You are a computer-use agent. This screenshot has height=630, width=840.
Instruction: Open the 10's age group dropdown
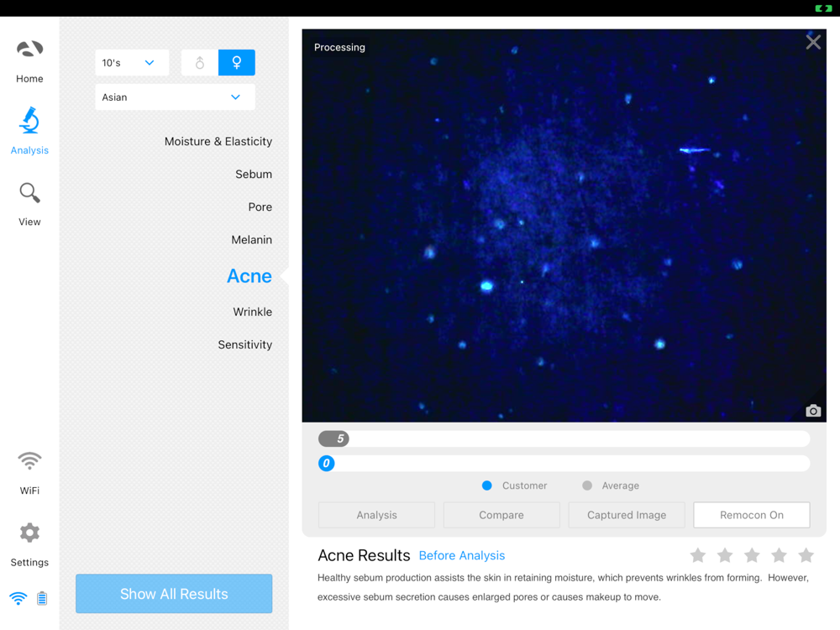coord(132,63)
